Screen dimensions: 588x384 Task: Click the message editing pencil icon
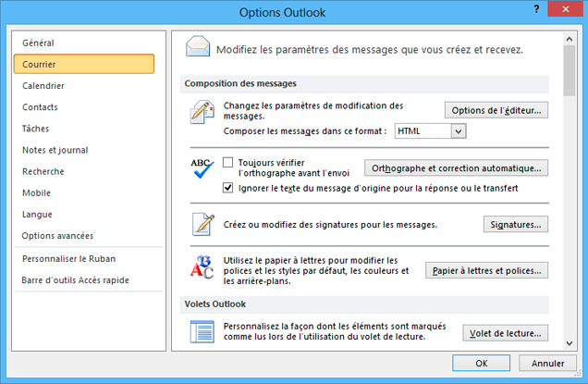202,113
